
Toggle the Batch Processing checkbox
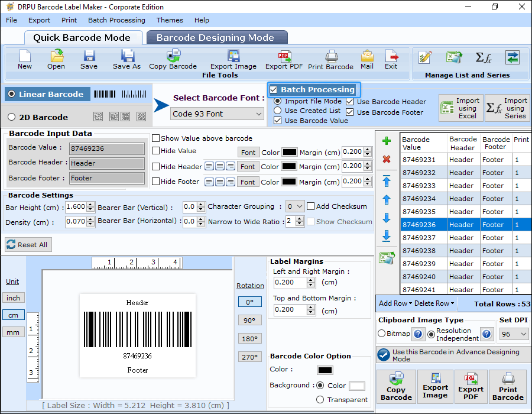coord(274,90)
